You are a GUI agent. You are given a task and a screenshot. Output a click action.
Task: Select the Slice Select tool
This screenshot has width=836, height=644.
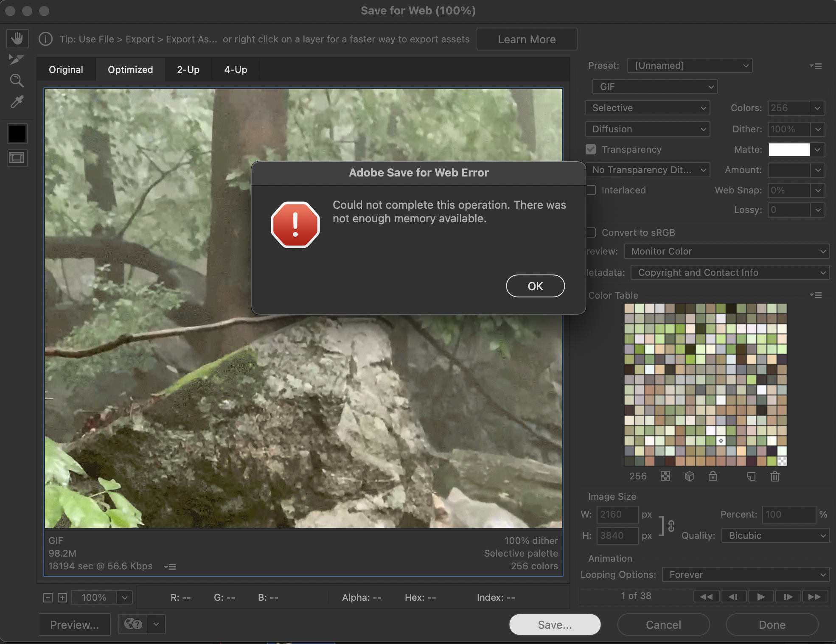pyautogui.click(x=17, y=60)
